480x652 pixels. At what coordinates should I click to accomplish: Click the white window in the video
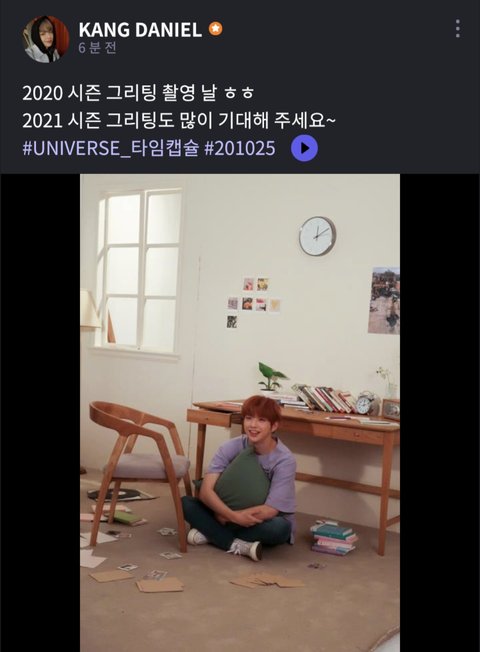click(x=140, y=272)
